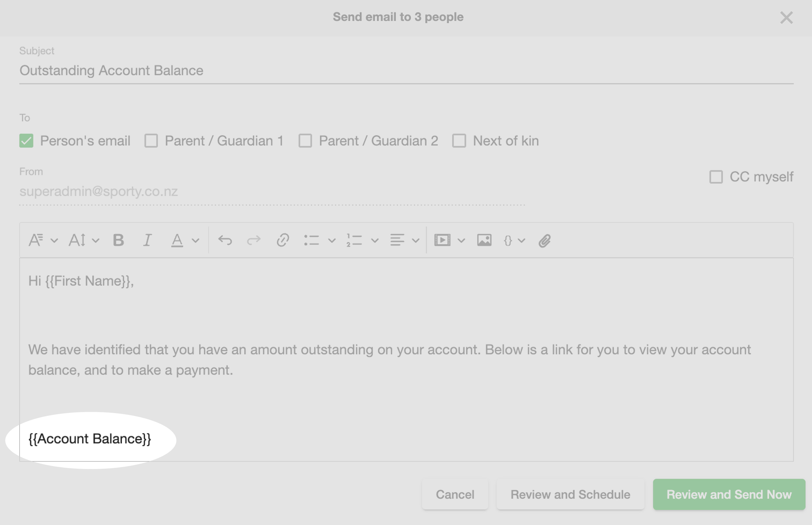The image size is (812, 525).
Task: Uncheck the Person's email checkbox
Action: coord(26,141)
